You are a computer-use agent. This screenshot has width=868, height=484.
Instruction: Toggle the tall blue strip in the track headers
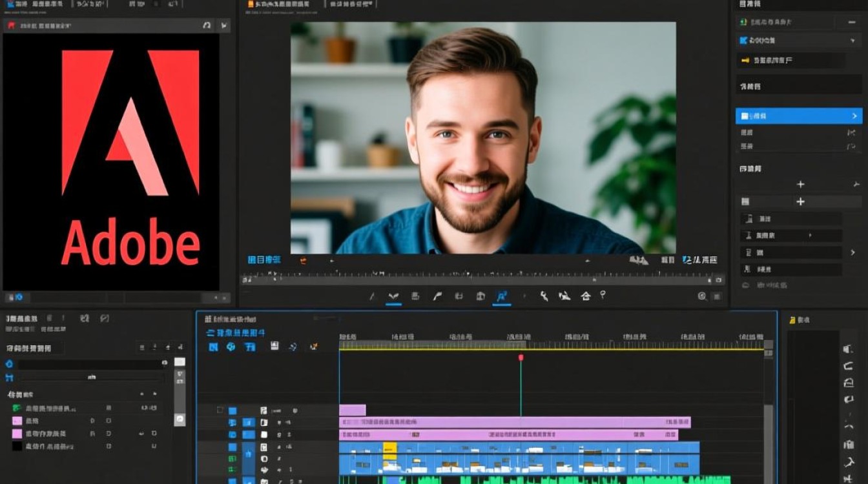click(x=249, y=459)
